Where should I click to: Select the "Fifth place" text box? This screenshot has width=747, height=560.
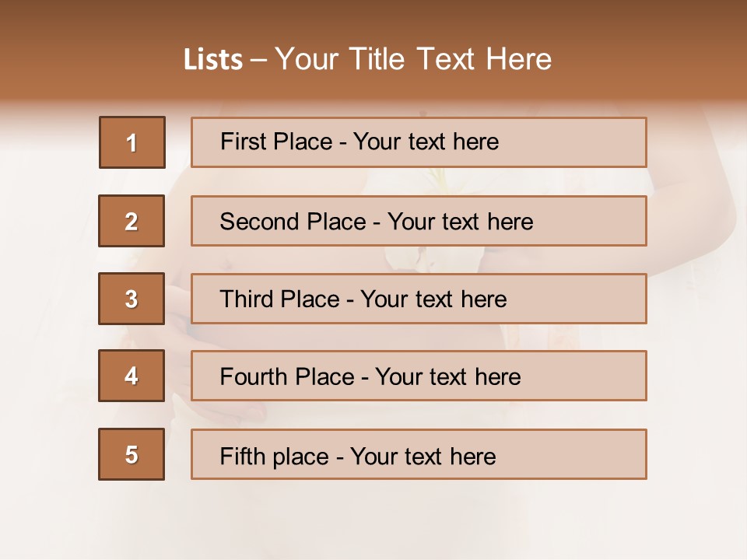tap(419, 454)
